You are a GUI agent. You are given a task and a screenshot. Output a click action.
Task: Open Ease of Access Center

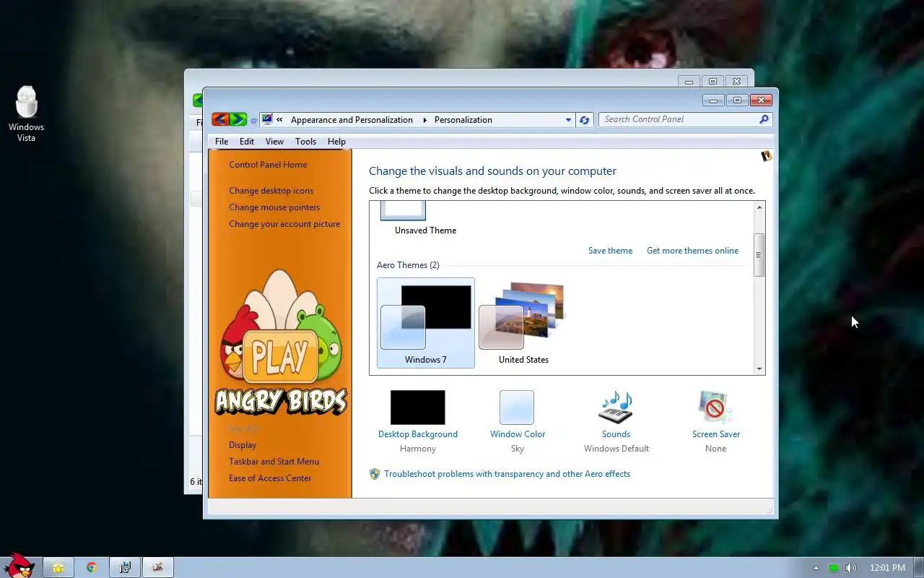tap(270, 478)
